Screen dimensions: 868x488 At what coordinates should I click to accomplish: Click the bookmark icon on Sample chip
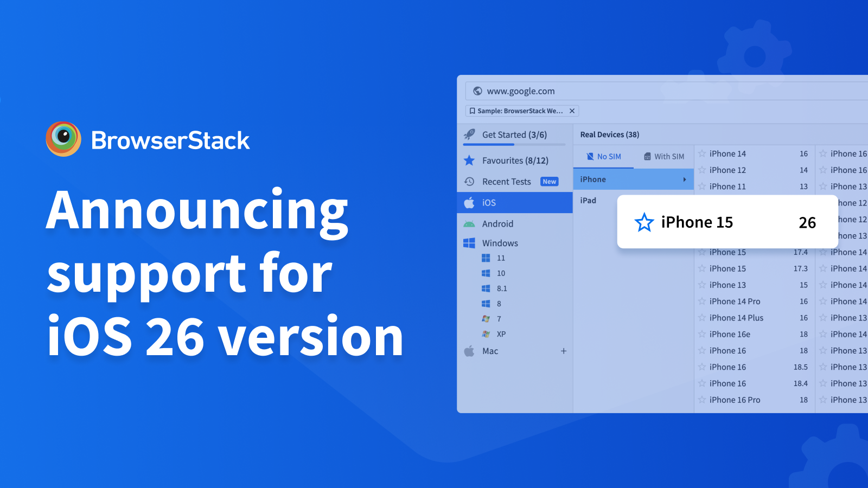click(472, 111)
